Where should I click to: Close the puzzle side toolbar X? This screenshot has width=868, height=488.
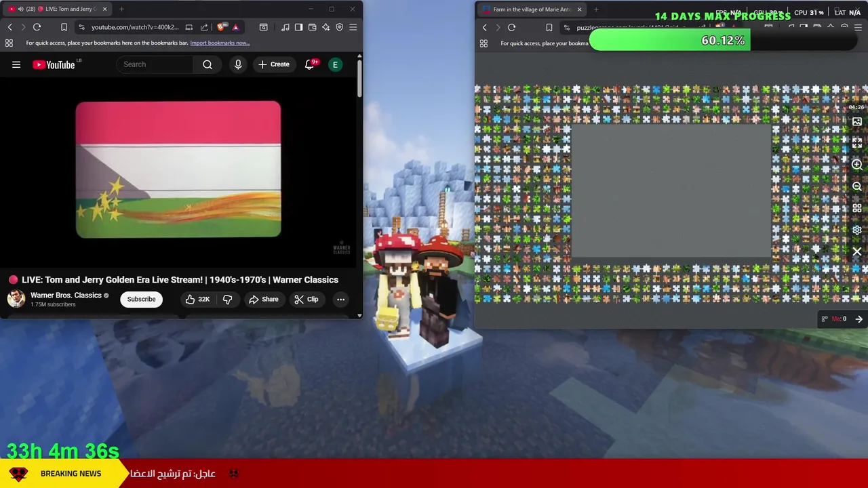point(857,251)
